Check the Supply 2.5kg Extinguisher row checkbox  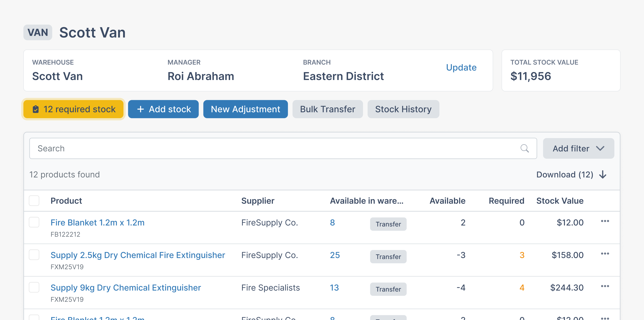click(x=34, y=255)
